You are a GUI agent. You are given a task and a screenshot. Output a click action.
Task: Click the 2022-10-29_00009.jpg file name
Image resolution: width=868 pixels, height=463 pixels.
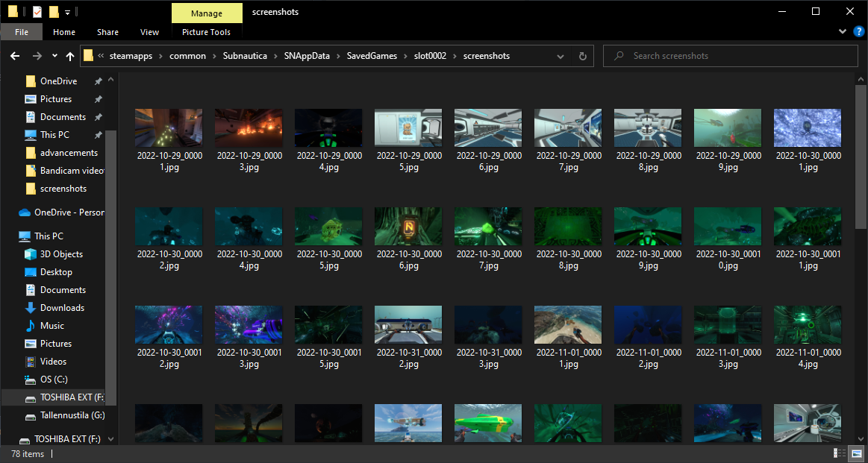pyautogui.click(x=728, y=161)
